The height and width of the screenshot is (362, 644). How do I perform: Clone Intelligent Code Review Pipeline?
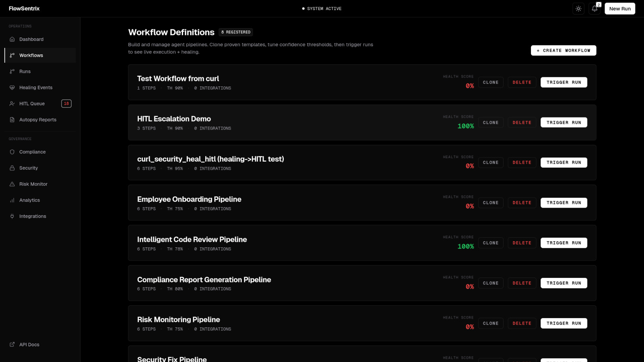[x=491, y=243]
